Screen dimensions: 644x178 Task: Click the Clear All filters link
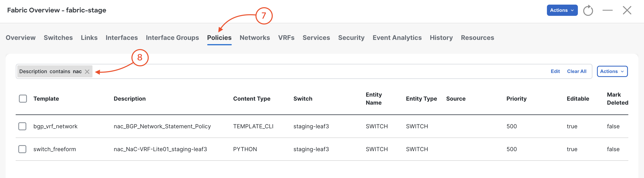coord(576,71)
